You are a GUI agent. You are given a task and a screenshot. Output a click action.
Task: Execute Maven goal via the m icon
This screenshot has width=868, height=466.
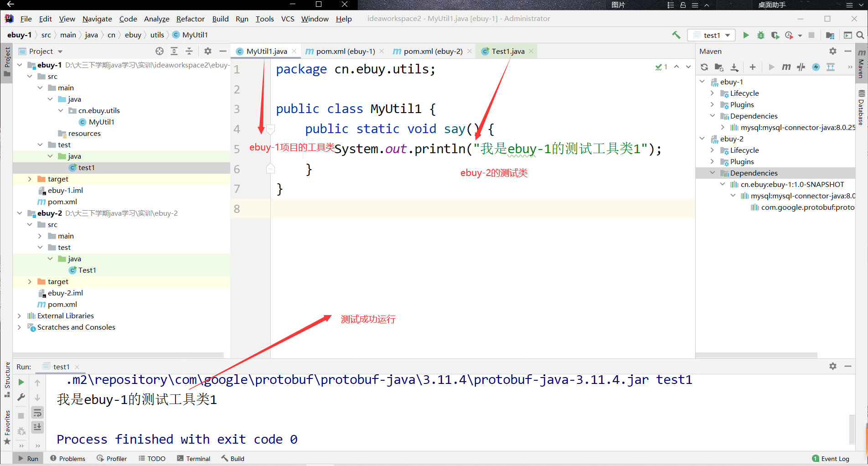point(786,67)
